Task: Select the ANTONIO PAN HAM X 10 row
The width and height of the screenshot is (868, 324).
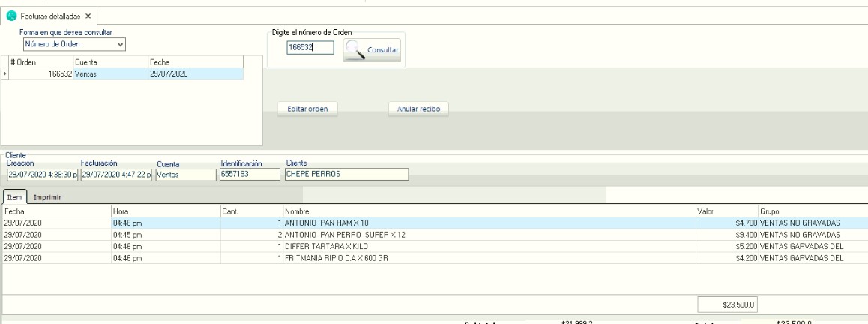Action: 337,223
